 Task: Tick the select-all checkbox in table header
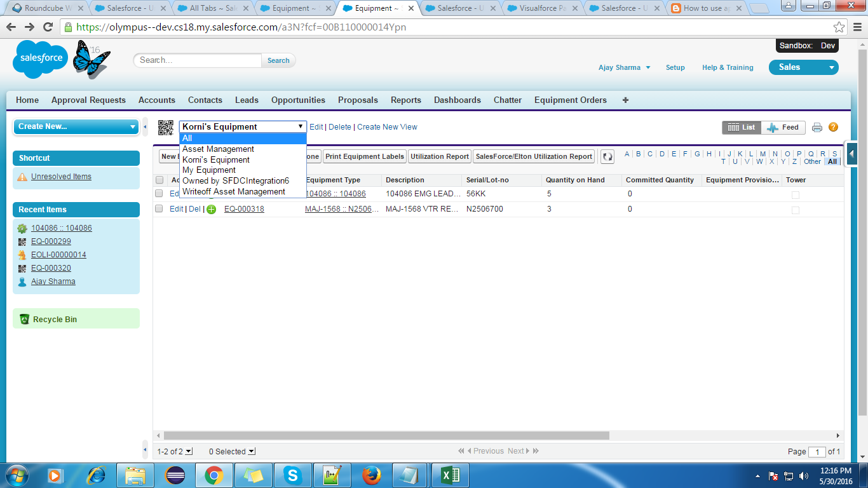159,180
